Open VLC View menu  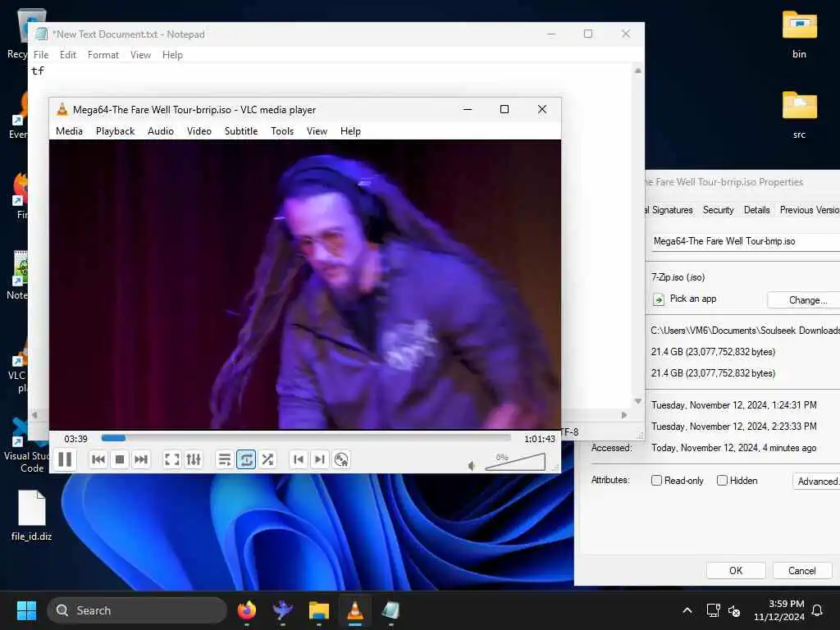click(x=317, y=131)
